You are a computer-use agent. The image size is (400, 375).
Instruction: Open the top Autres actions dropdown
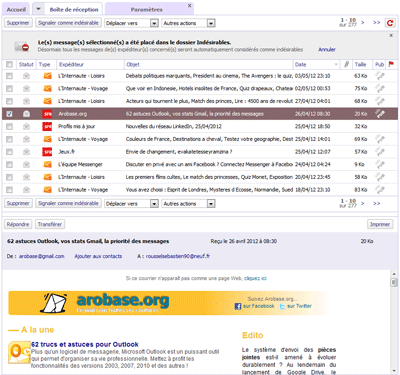pos(188,23)
